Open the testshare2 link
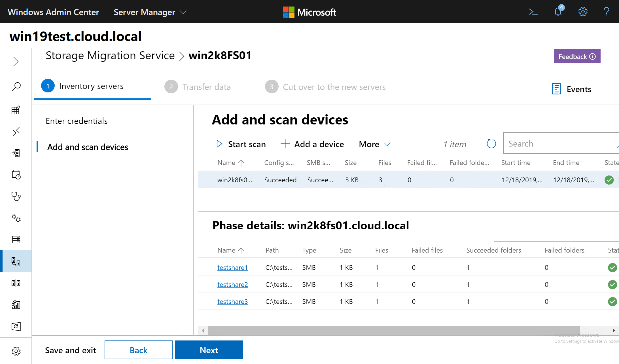 232,285
